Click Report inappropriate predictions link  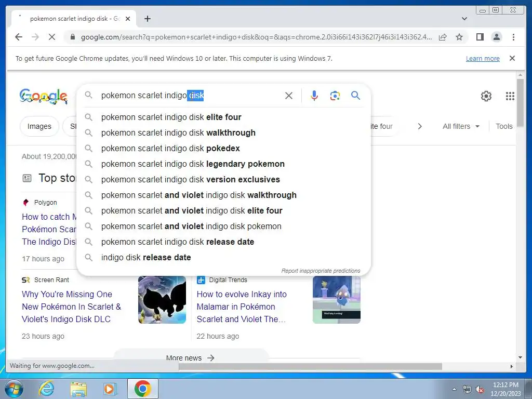click(321, 271)
